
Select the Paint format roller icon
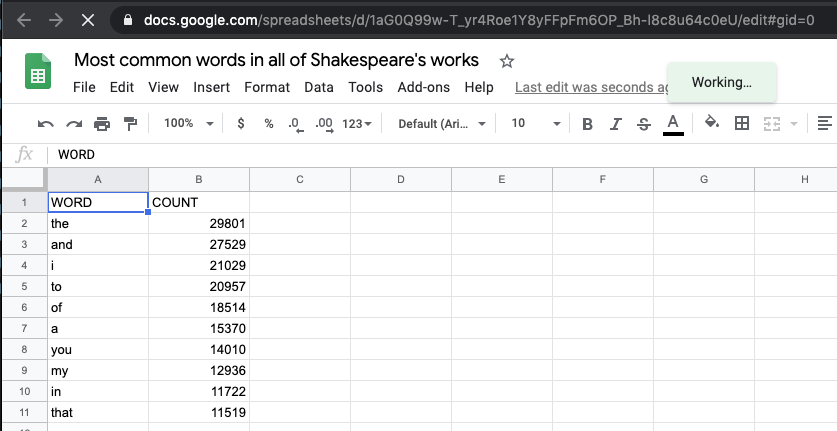[130, 124]
